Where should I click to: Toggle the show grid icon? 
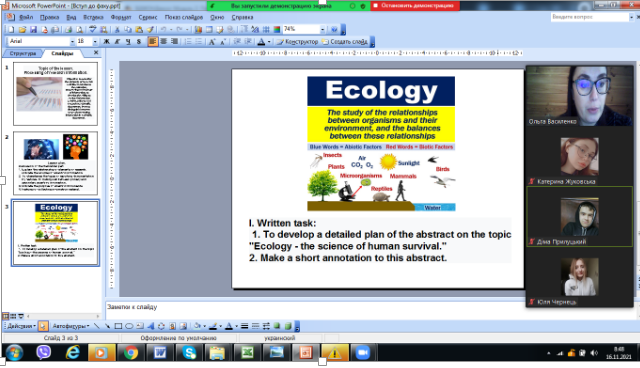pos(266,29)
